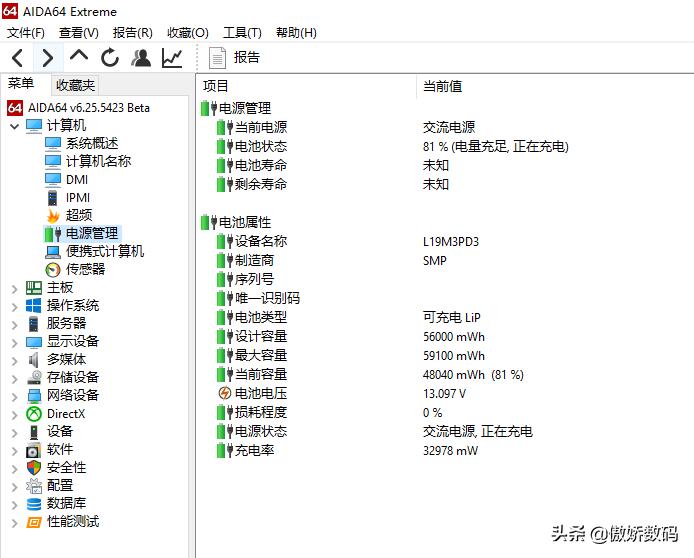
Task: Expand the 软件 tree node
Action: [15, 451]
